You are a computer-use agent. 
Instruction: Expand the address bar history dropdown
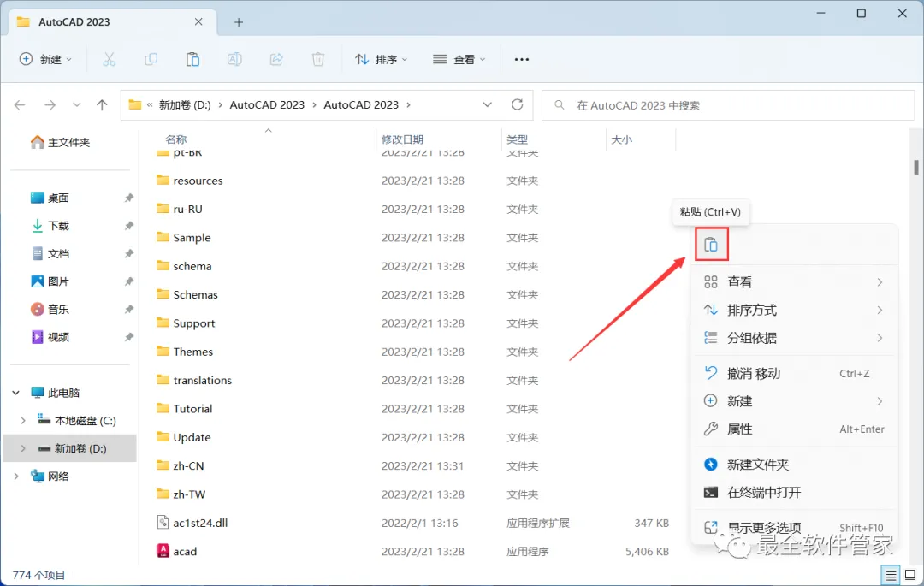tap(488, 105)
